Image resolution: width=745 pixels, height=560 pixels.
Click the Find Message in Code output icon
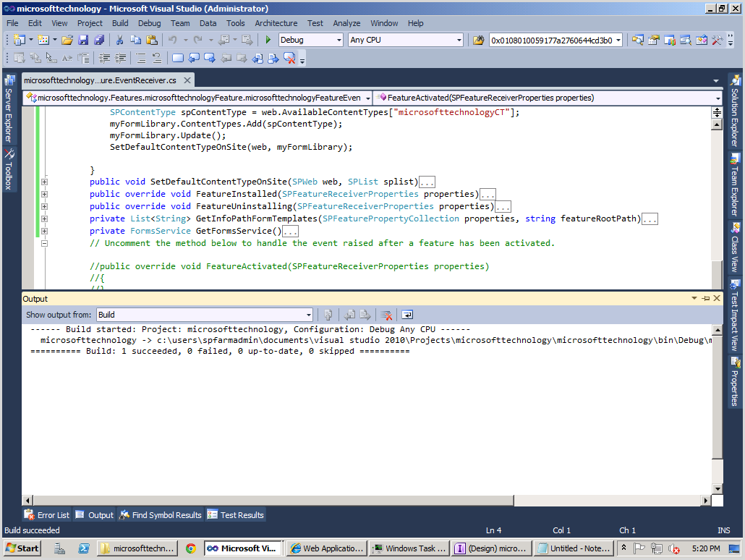point(328,315)
